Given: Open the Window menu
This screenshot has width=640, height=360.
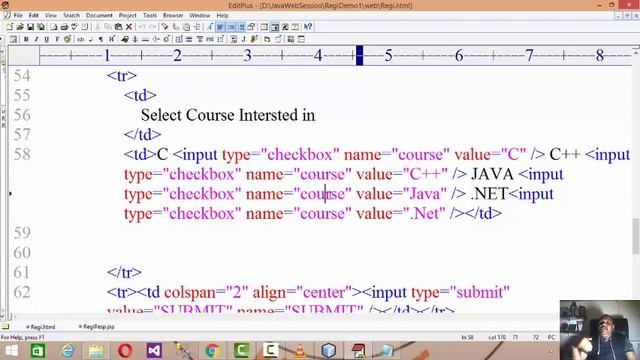Looking at the screenshot, I should [x=200, y=16].
